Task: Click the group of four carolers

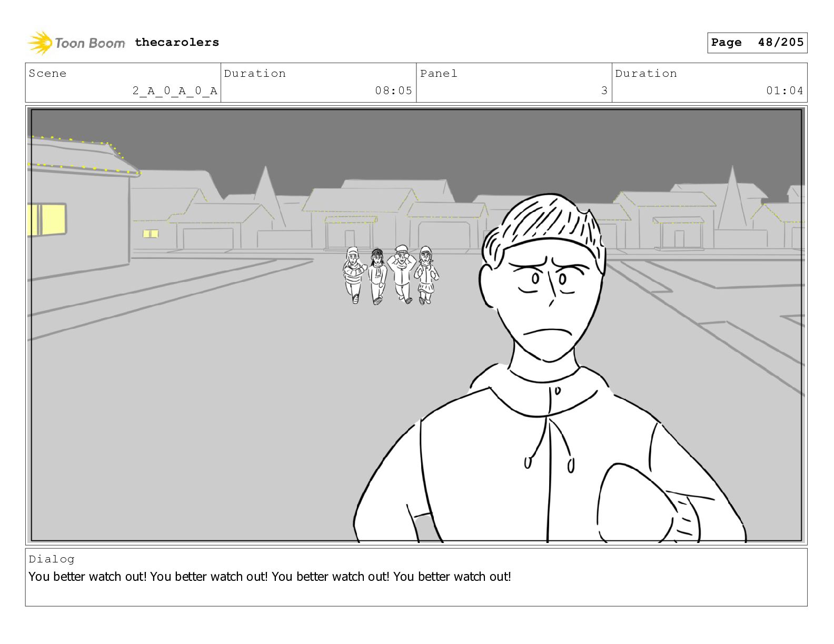Action: (x=391, y=275)
